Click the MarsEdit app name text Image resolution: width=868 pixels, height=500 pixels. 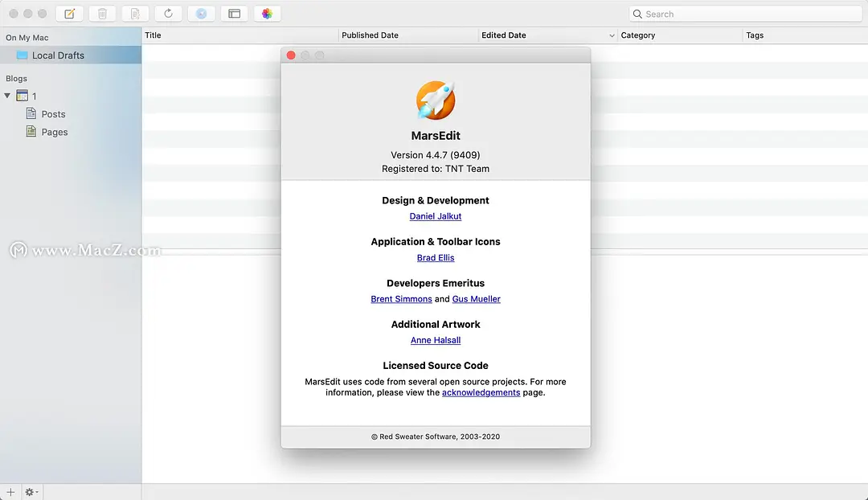pyautogui.click(x=436, y=136)
